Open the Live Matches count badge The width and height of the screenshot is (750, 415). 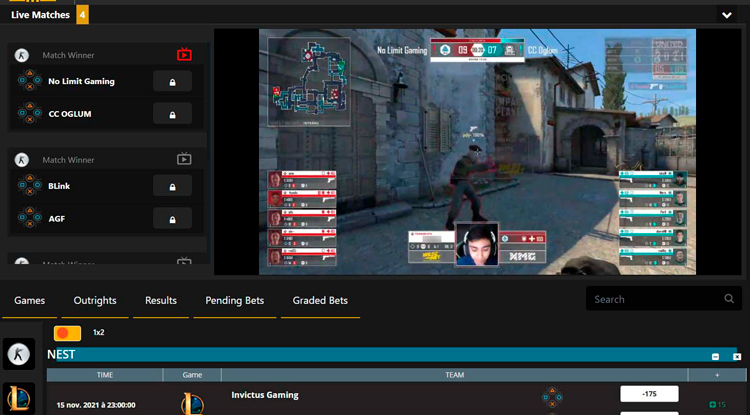point(82,15)
